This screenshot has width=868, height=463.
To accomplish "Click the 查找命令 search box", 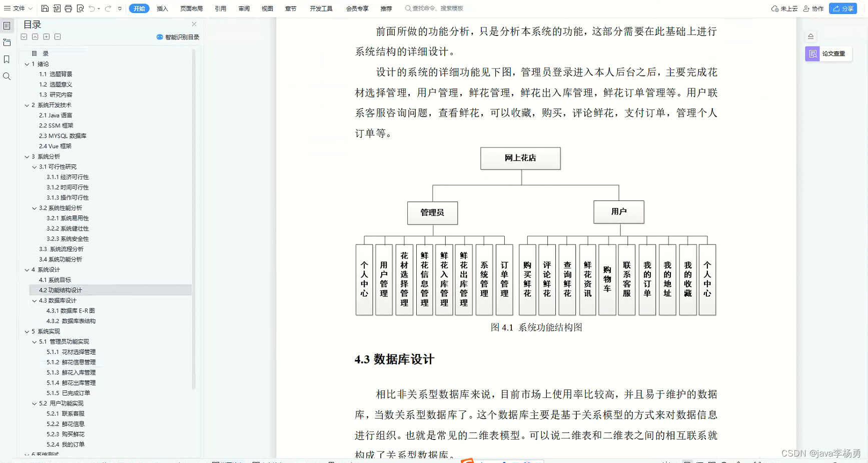I will click(434, 8).
